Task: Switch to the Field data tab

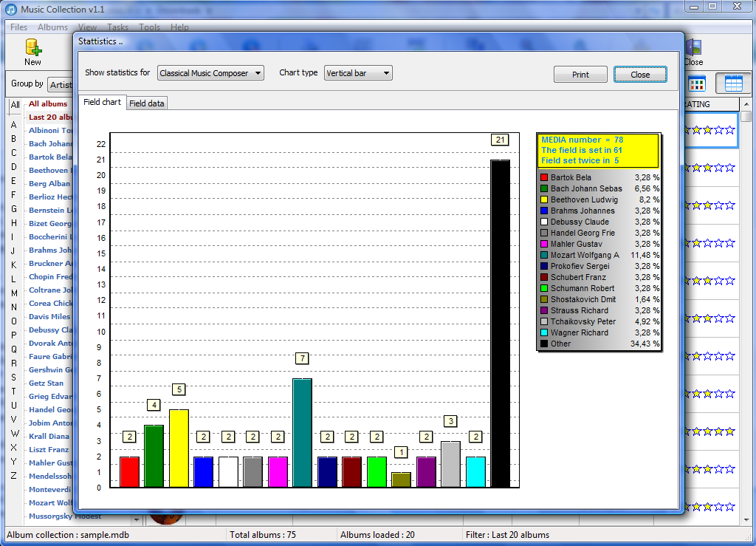Action: coord(147,103)
